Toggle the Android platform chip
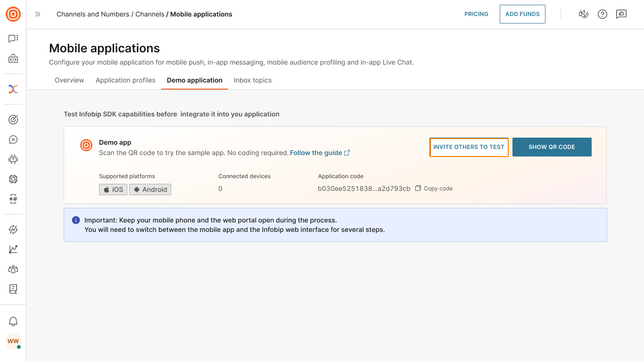Image resolution: width=644 pixels, height=362 pixels. [x=150, y=189]
